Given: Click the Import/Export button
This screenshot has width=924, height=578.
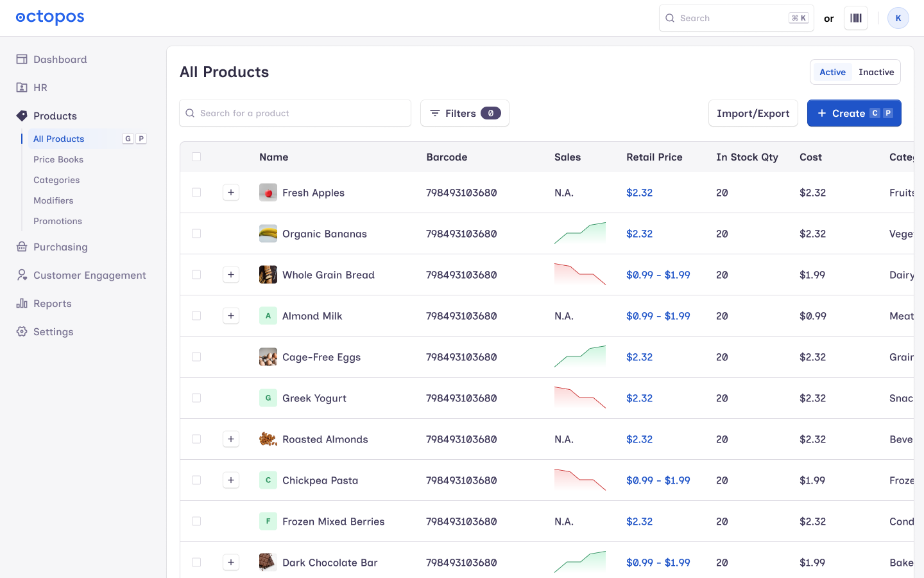Looking at the screenshot, I should (753, 113).
